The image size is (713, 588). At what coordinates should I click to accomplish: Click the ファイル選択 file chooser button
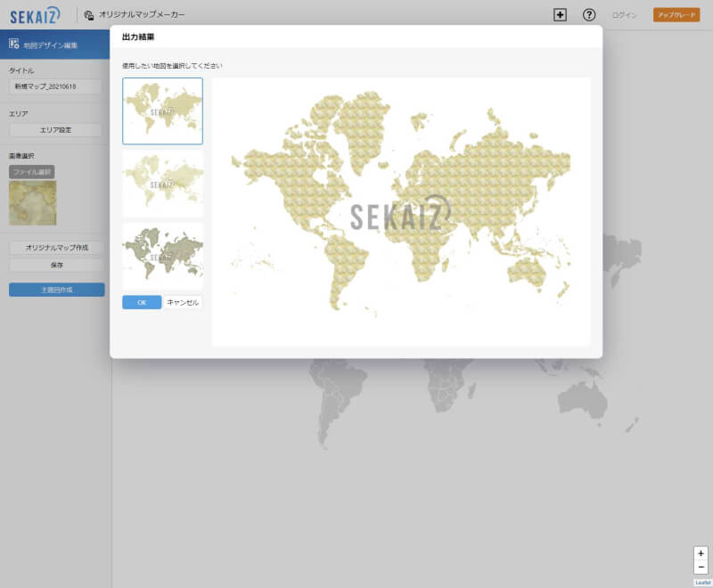tap(32, 171)
